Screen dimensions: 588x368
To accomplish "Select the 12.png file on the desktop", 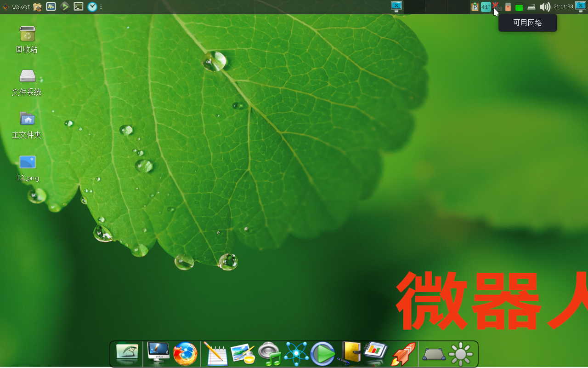I will (x=28, y=168).
